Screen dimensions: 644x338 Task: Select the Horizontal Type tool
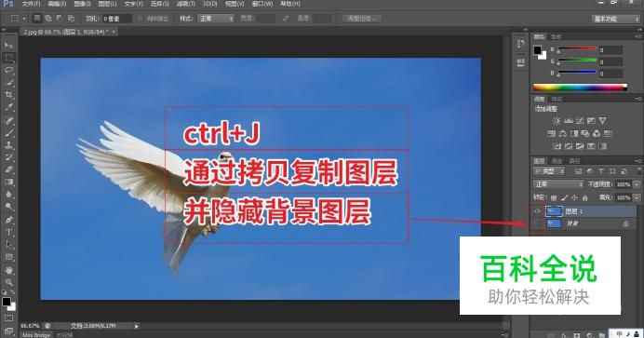click(x=8, y=232)
